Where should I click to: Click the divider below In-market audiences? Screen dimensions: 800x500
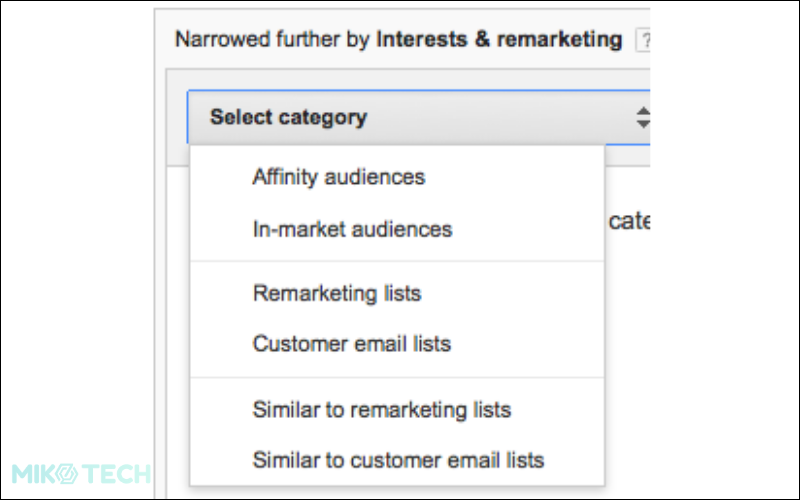tap(397, 261)
